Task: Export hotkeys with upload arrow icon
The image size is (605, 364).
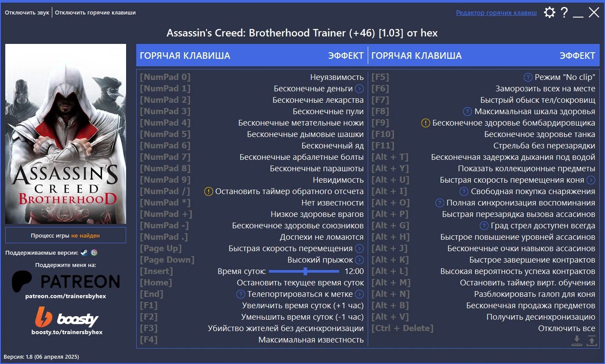Action: [x=591, y=340]
